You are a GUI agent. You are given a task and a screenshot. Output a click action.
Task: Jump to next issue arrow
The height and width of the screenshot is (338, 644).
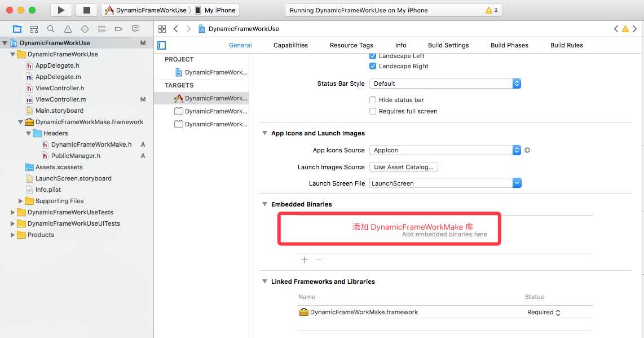635,29
